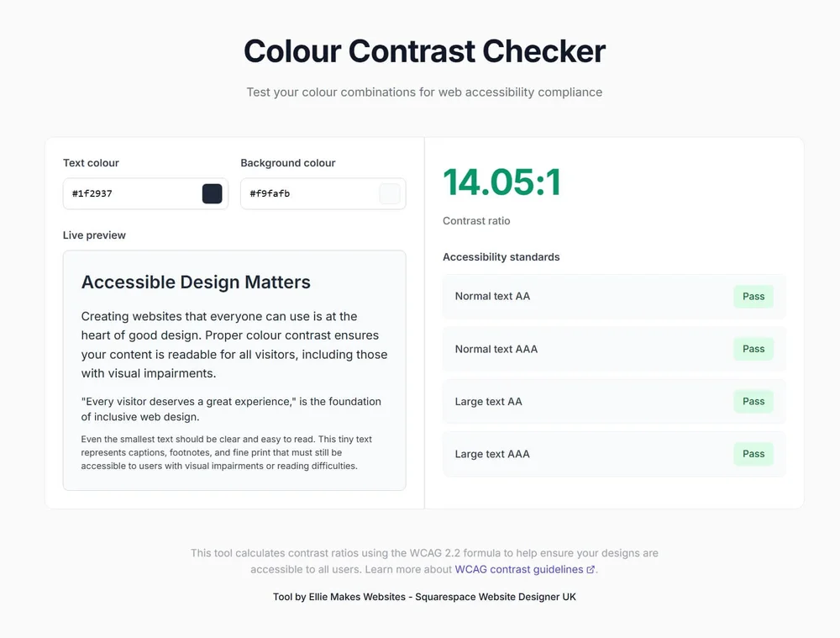
Task: Click the Large text AA Pass badge
Action: [x=753, y=402]
